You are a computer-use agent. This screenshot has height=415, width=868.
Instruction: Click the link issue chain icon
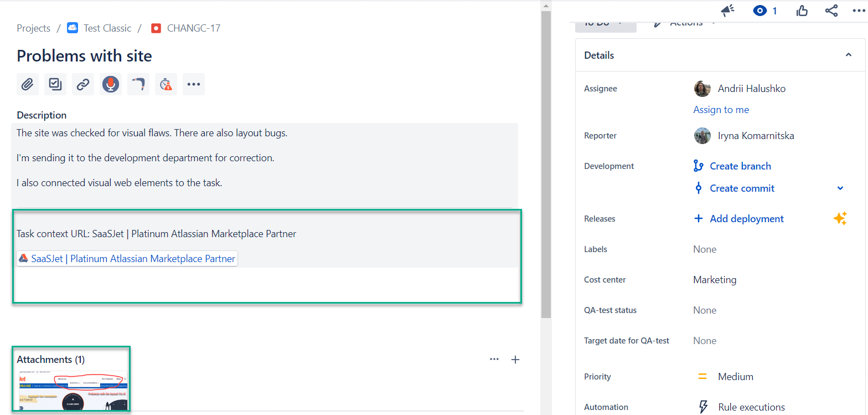click(x=83, y=84)
